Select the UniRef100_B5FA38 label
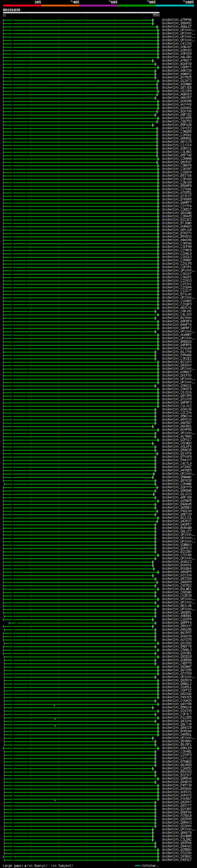Image resolution: width=197 pixels, height=868 pixels. (176, 125)
